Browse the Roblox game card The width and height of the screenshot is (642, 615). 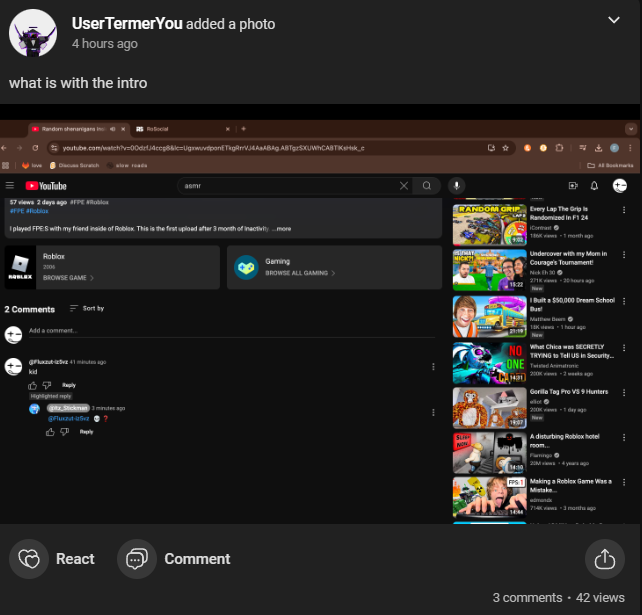pos(112,267)
